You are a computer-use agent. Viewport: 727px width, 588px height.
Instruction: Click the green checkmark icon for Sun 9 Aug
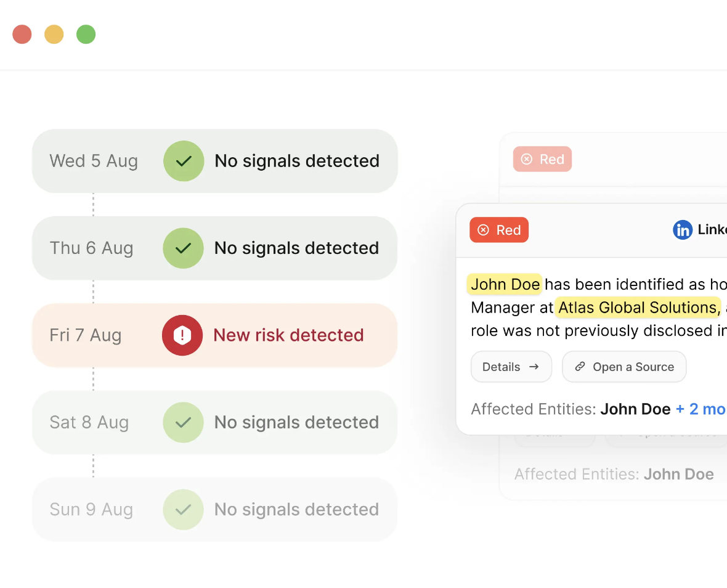click(x=183, y=510)
